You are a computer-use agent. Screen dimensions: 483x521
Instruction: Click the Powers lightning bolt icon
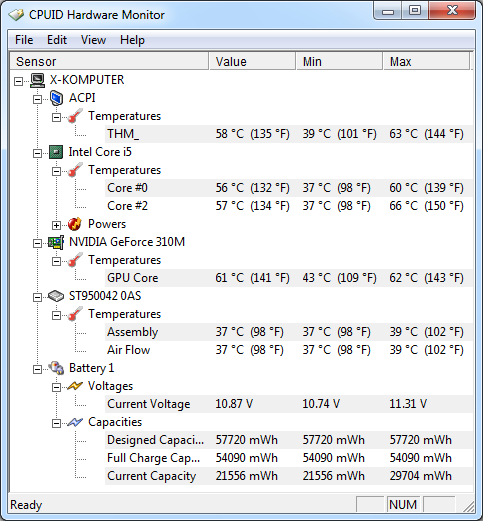(x=75, y=224)
